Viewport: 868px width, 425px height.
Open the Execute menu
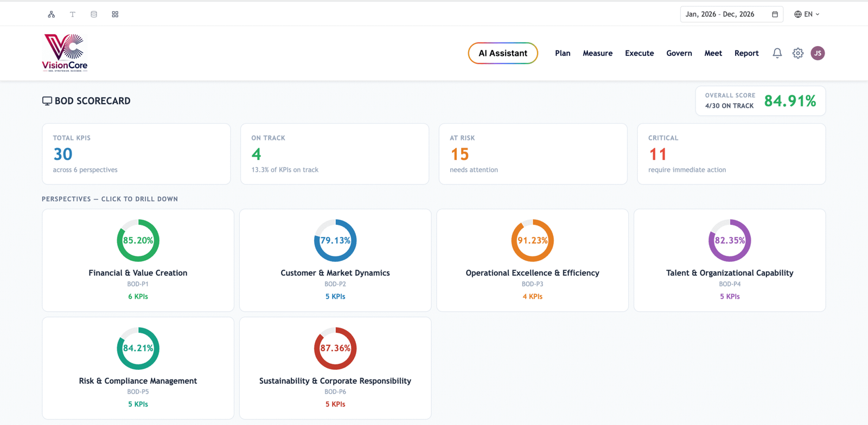639,53
